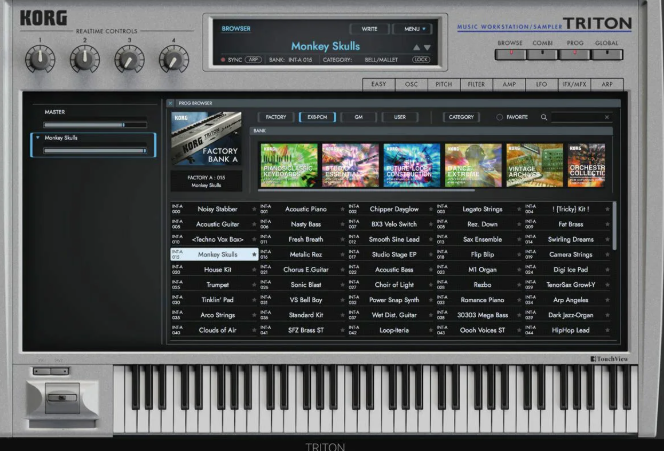664x451 pixels.
Task: Click realtime control knob 4
Action: [174, 59]
